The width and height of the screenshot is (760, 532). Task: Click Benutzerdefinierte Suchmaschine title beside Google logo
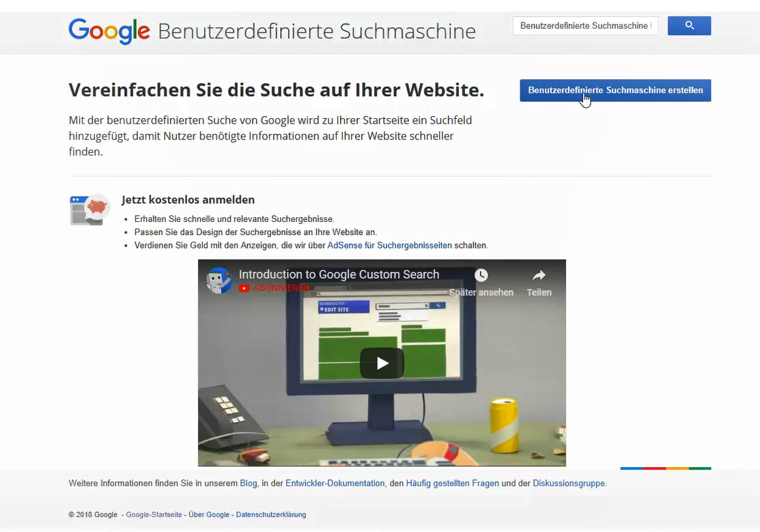coord(317,31)
